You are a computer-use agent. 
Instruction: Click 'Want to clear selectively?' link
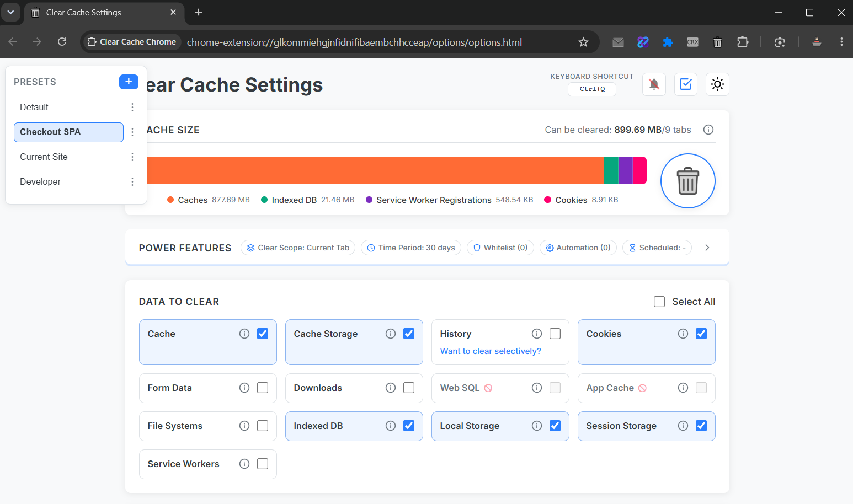(x=491, y=351)
